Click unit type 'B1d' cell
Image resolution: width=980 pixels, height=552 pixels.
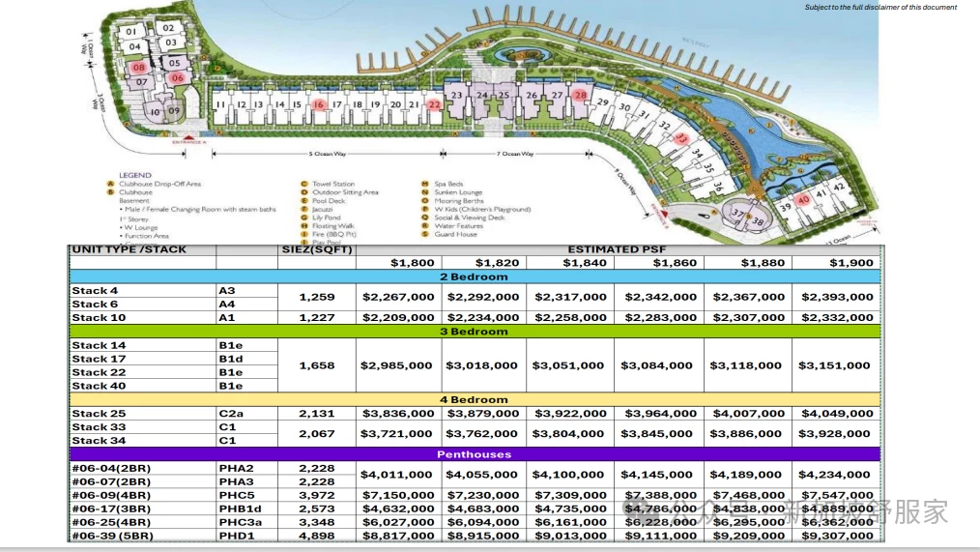click(231, 359)
